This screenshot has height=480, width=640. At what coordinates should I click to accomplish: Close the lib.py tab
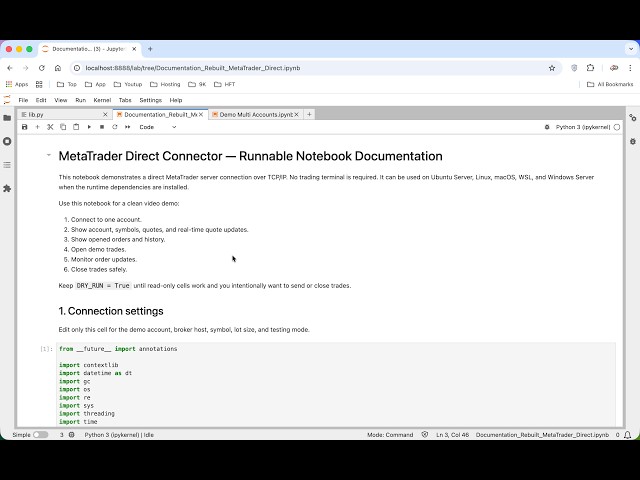(105, 115)
